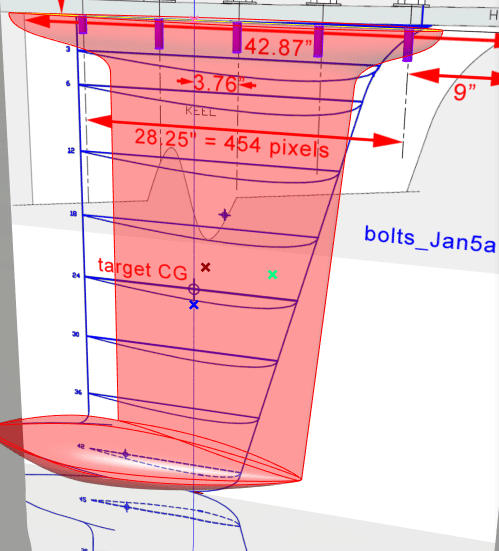499x551 pixels.
Task: Click the target CG text label
Action: pyautogui.click(x=142, y=269)
